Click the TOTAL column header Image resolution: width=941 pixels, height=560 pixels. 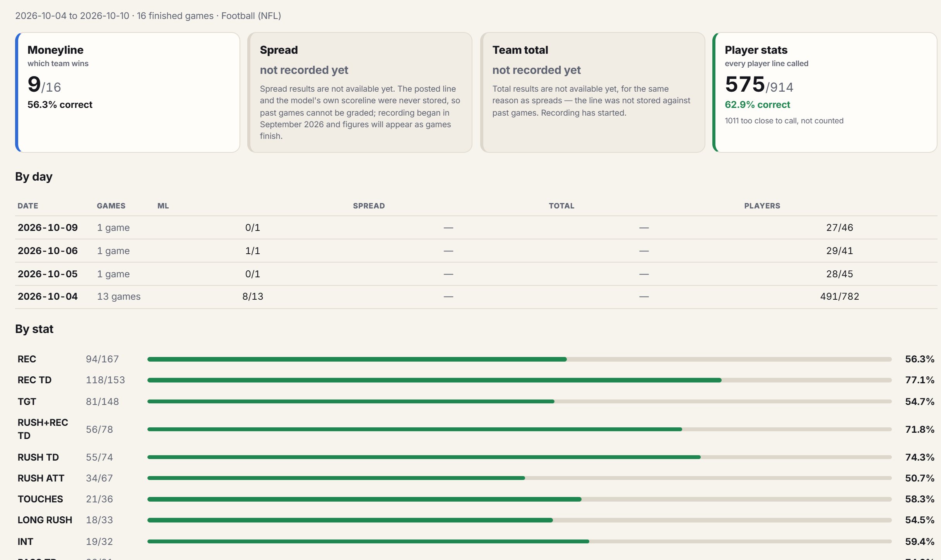561,206
